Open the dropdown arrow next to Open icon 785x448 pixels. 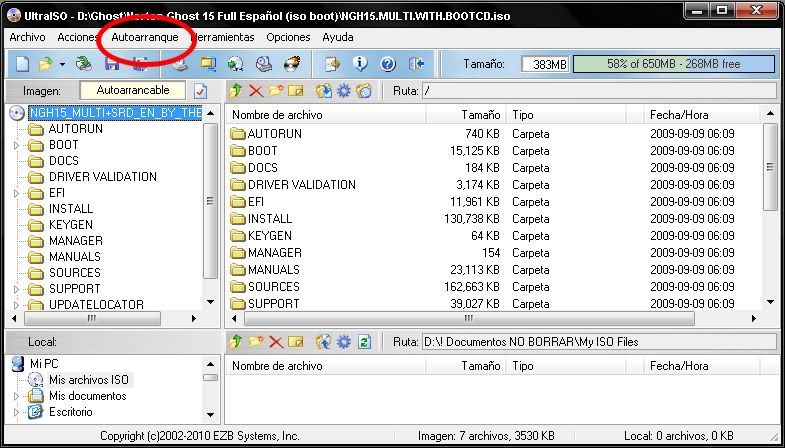62,64
